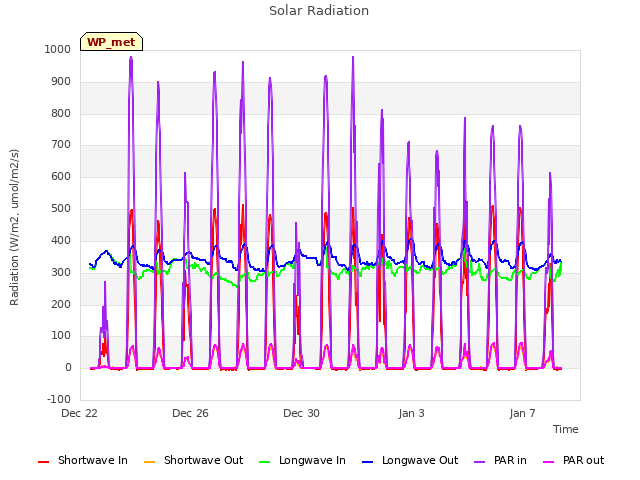Click the Solar Radiation chart title
Image resolution: width=640 pixels, height=480 pixels.
pos(319,11)
